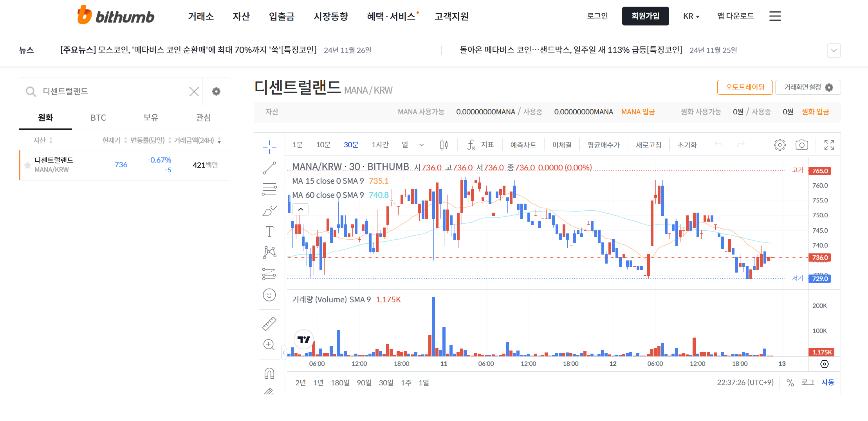
Task: Open coin list settings gear
Action: (216, 91)
